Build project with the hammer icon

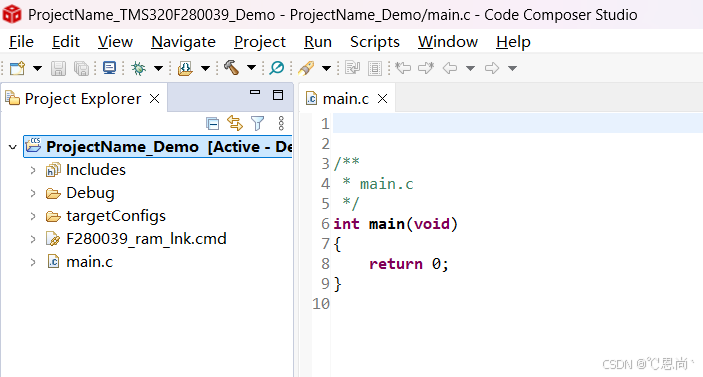(232, 68)
